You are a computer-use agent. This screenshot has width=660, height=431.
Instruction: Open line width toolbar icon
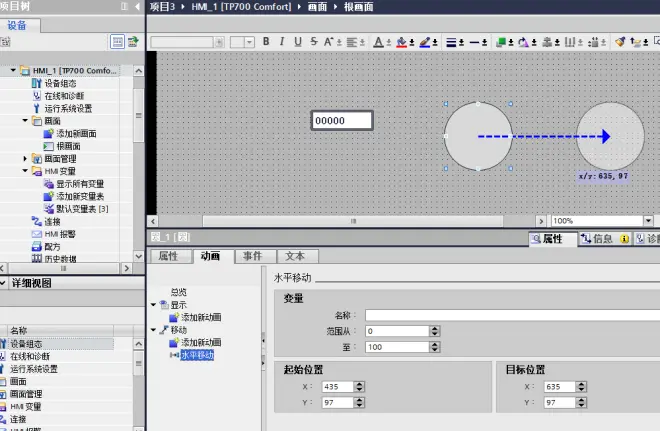coord(451,42)
